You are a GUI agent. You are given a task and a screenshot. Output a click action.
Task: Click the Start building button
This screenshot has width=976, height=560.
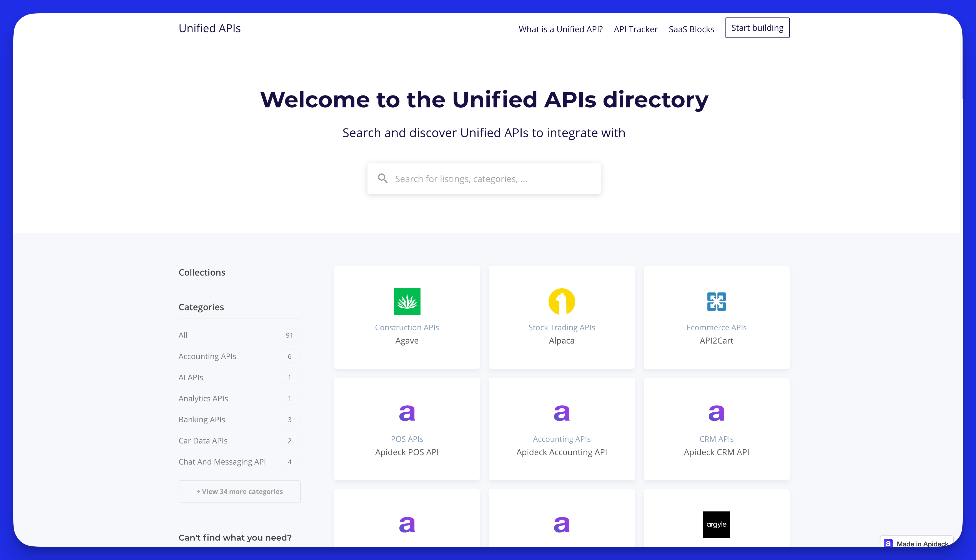pos(757,28)
